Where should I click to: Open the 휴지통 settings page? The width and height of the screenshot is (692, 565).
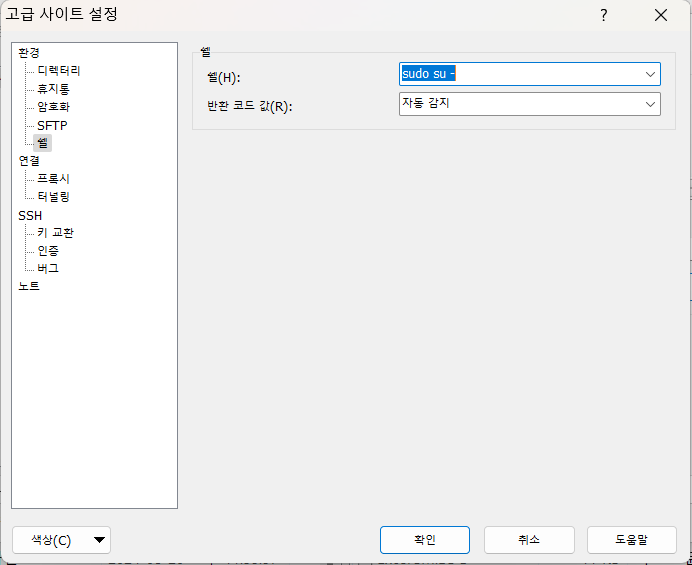point(53,89)
